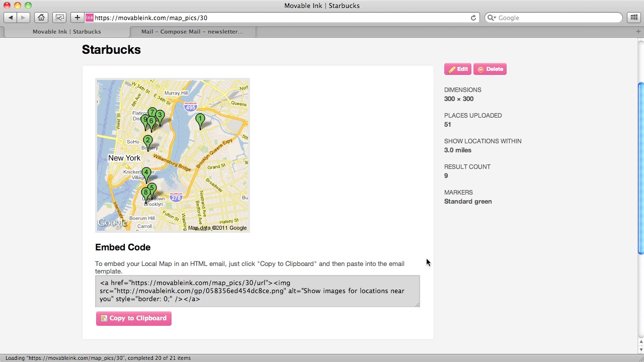The image size is (644, 362).
Task: Click the 3.0 miles value
Action: pos(458,150)
